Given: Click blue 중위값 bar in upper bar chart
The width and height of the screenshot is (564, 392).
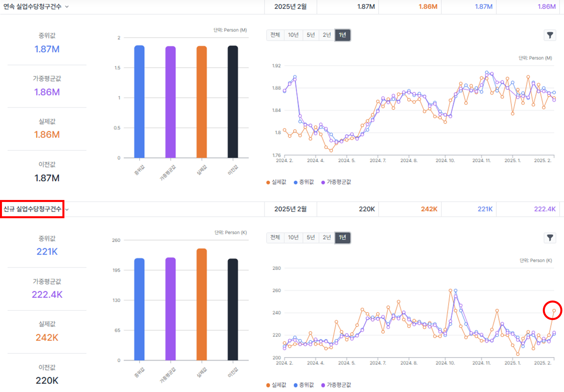Looking at the screenshot, I should (x=139, y=101).
